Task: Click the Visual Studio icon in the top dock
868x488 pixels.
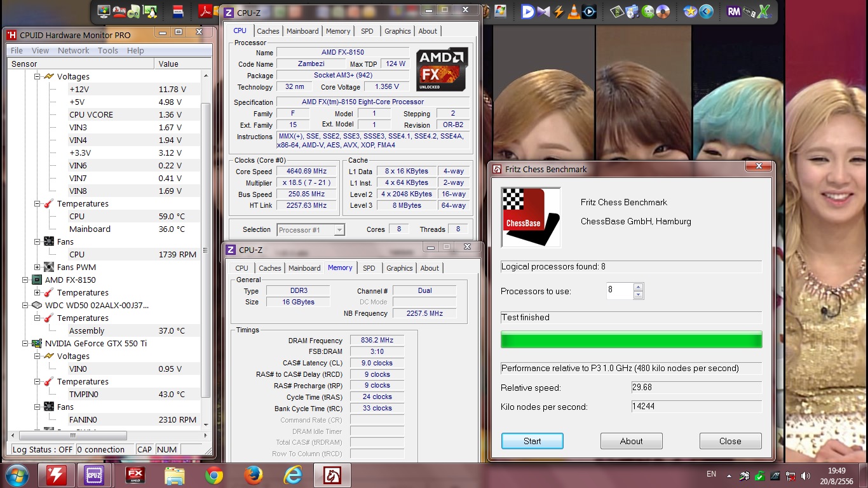Action: 543,11
